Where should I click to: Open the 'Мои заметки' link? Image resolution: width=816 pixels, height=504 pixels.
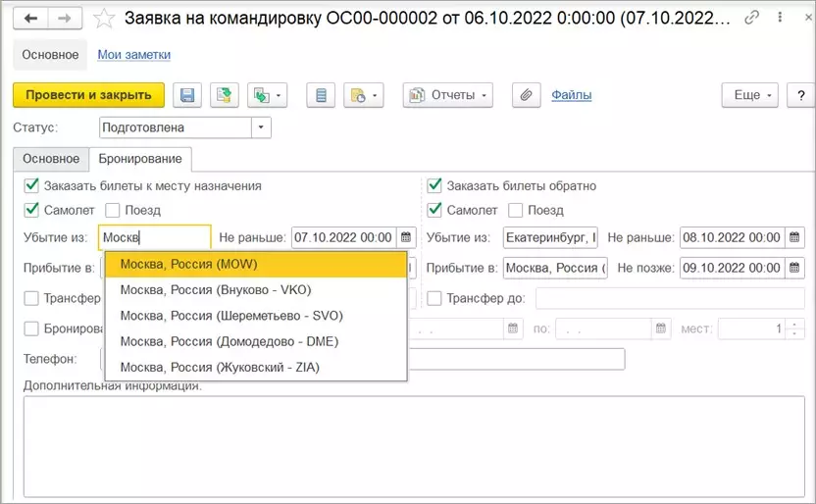pyautogui.click(x=134, y=55)
